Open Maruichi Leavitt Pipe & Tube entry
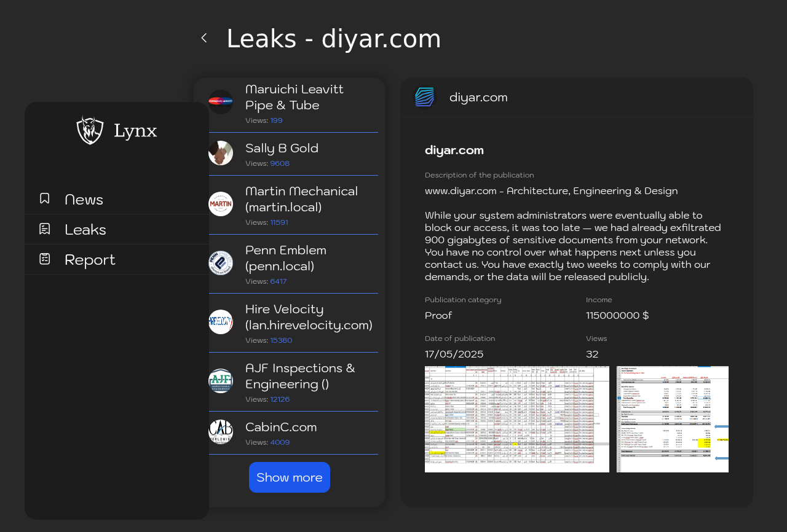 tap(293, 103)
